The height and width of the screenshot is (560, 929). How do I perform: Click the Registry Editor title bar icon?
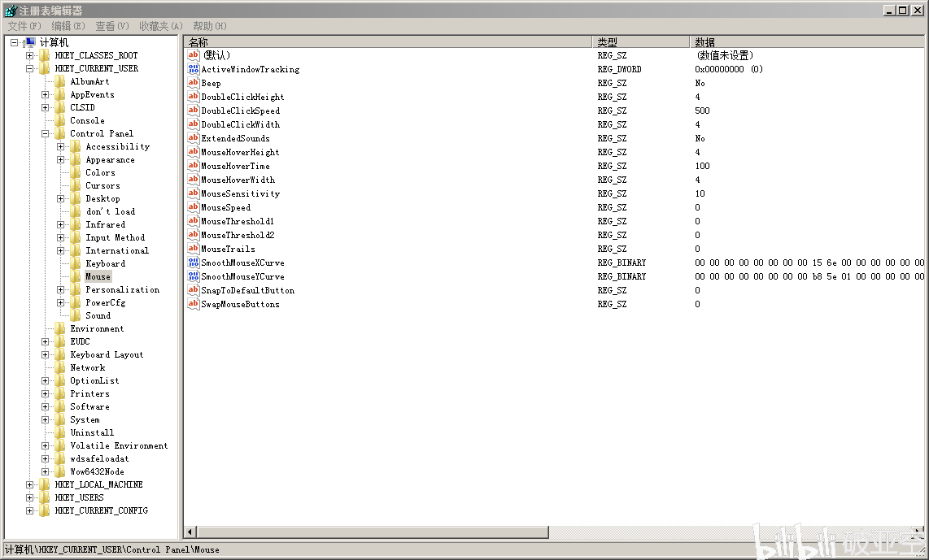pyautogui.click(x=11, y=11)
